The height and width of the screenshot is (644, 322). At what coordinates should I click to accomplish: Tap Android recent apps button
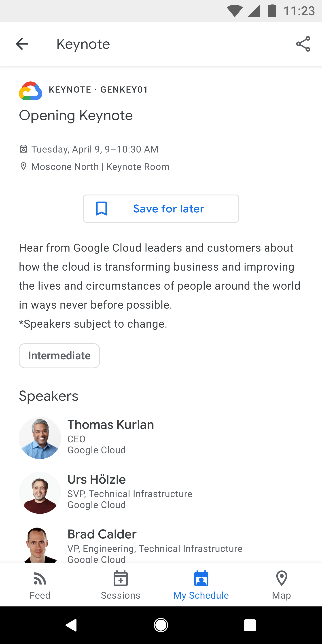(250, 625)
